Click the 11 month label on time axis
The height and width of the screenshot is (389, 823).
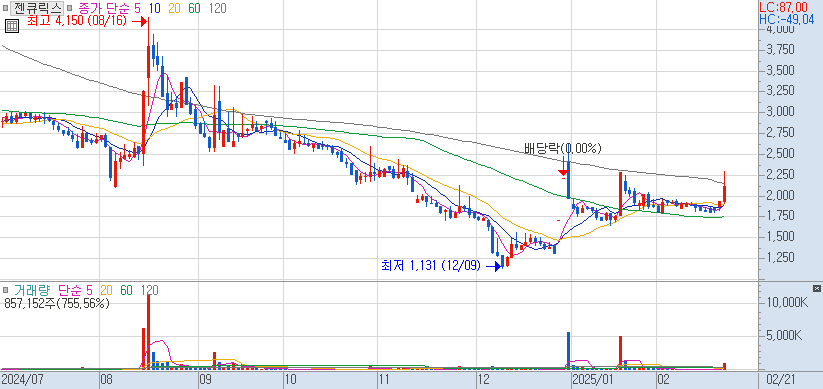point(385,379)
